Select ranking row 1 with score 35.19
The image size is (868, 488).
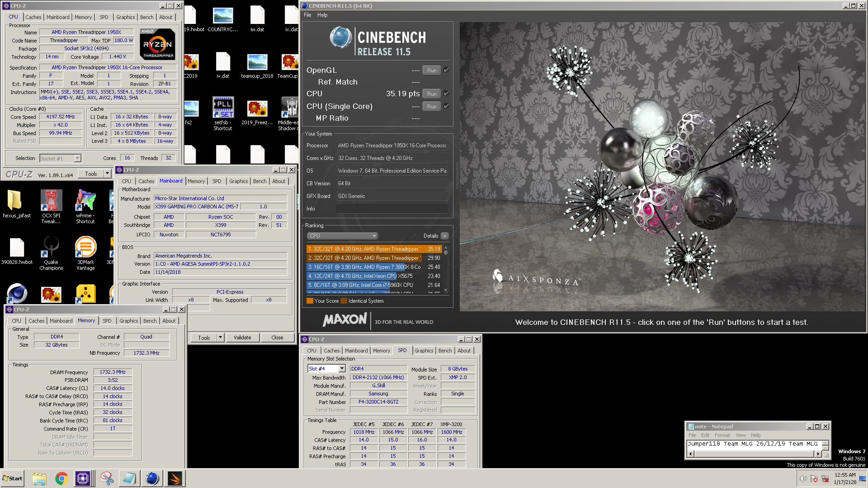point(374,249)
